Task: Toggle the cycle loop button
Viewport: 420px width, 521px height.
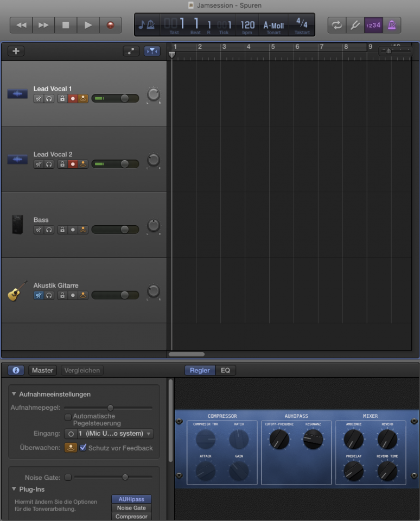Action: [336, 26]
